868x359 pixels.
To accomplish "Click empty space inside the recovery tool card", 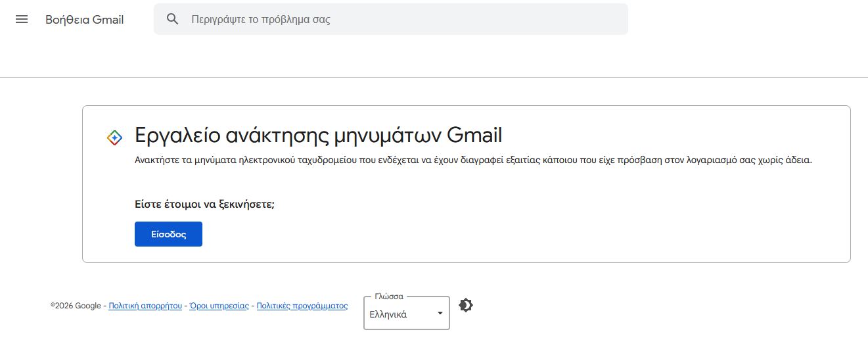I will (x=526, y=224).
